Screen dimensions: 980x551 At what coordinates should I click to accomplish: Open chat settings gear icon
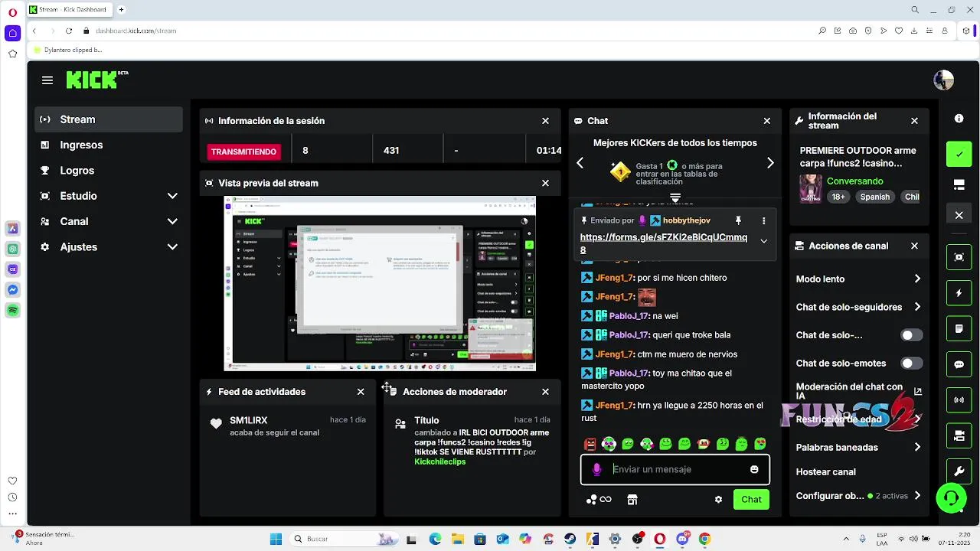[718, 500]
